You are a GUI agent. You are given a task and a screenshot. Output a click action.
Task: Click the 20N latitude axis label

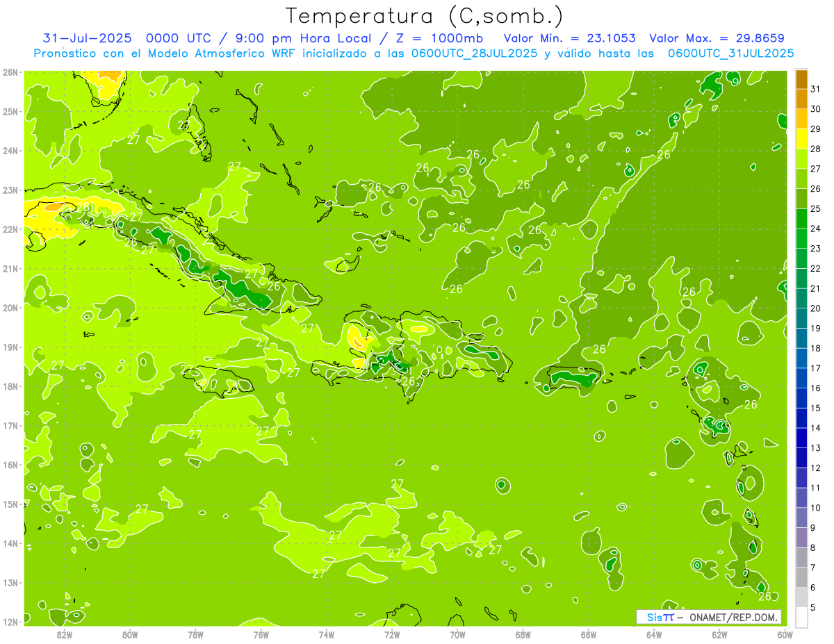[10, 308]
